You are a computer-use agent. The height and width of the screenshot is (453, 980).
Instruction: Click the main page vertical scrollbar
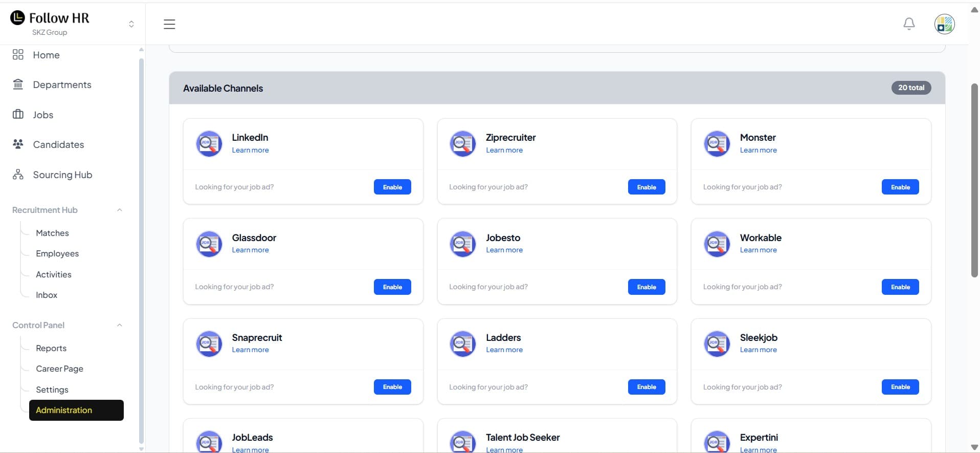tap(974, 180)
